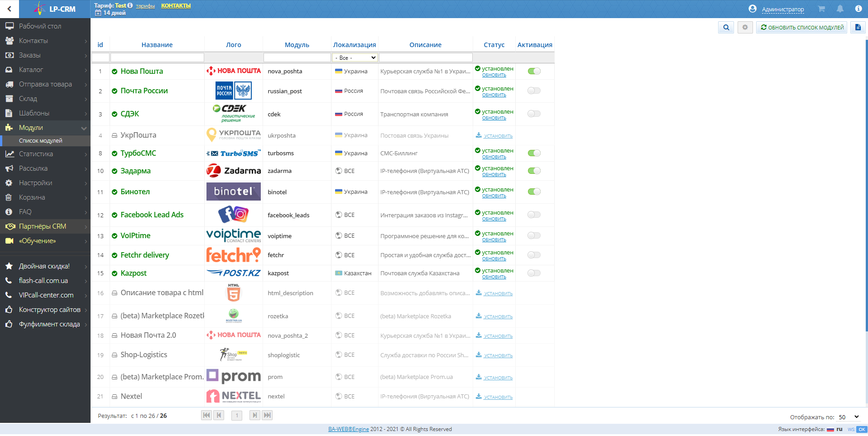Open Партнёры CRM in sidebar
This screenshot has width=868, height=436.
[x=45, y=226]
